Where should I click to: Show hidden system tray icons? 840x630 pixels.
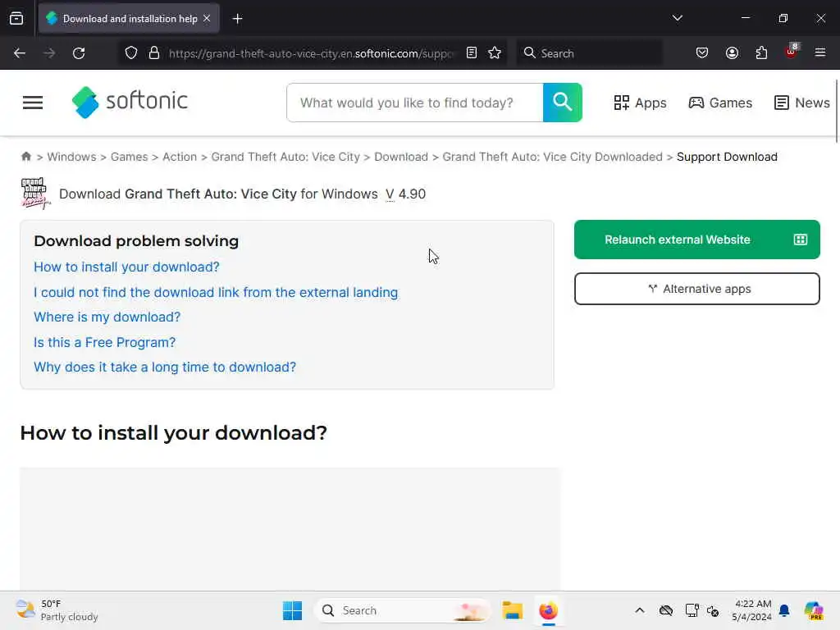coord(640,610)
